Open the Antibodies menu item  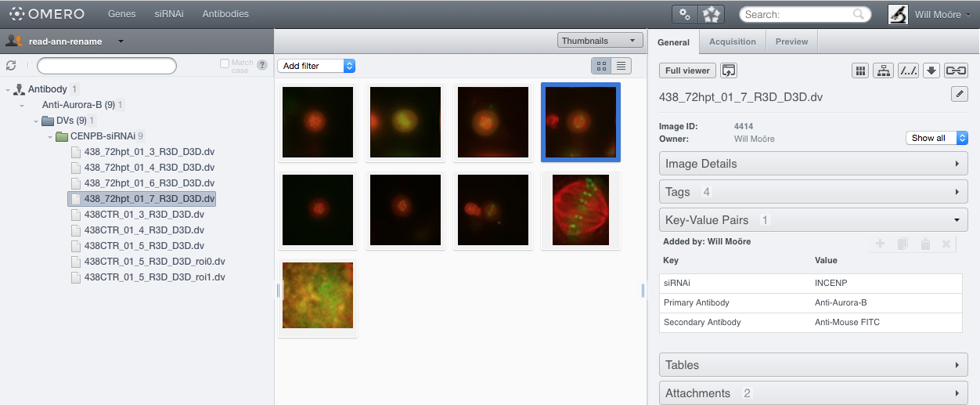(225, 14)
